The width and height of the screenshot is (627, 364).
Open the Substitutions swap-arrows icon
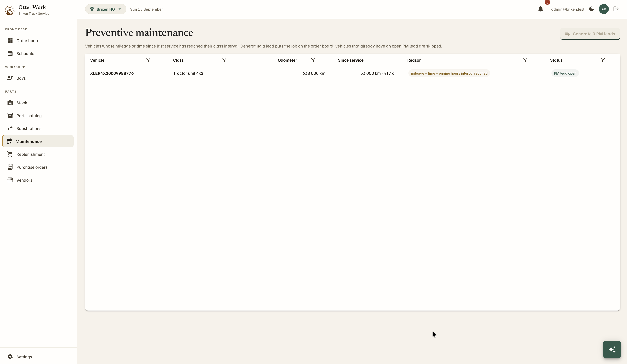click(x=10, y=128)
